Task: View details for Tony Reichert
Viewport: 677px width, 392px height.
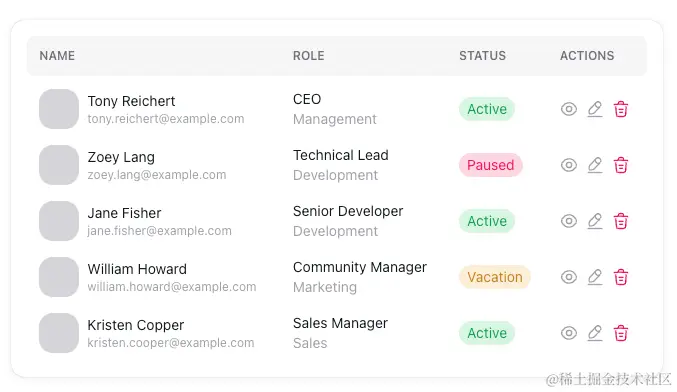Action: coord(569,109)
